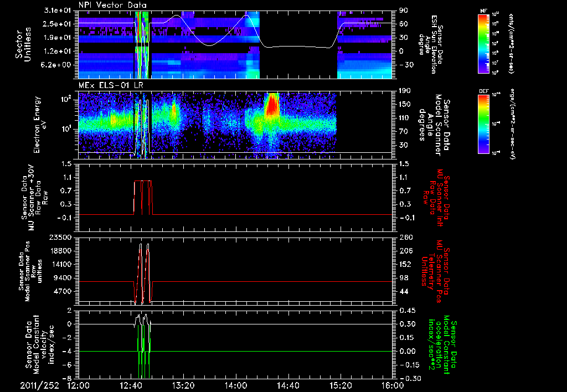Click the black data gap in NPI panel
The width and height of the screenshot is (567, 392).
point(298,45)
